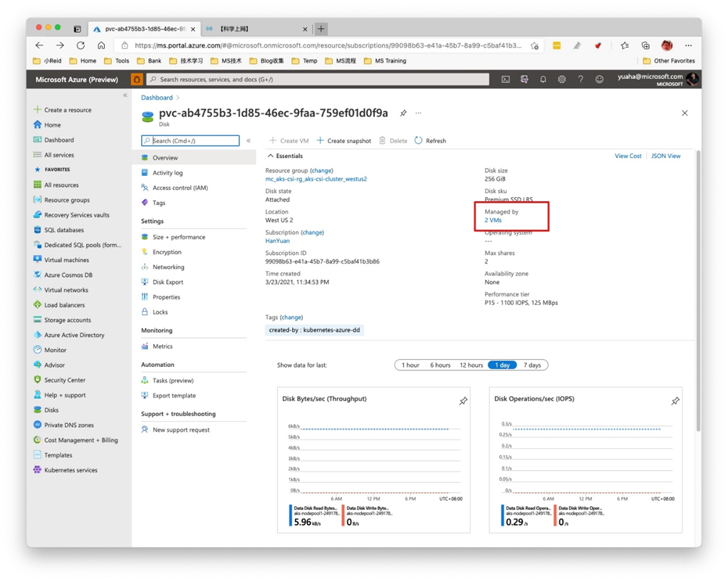
Task: Open more options ellipsis beside disk name
Action: click(418, 113)
